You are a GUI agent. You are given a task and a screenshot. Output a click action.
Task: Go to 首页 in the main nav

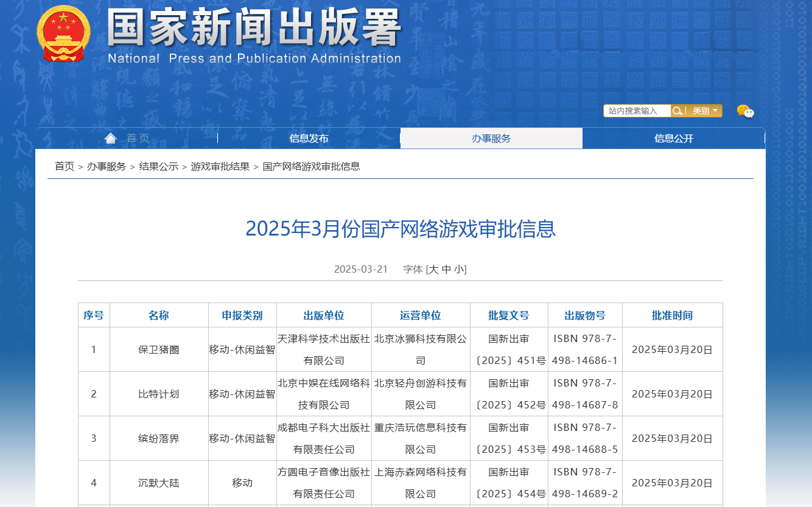pyautogui.click(x=138, y=139)
